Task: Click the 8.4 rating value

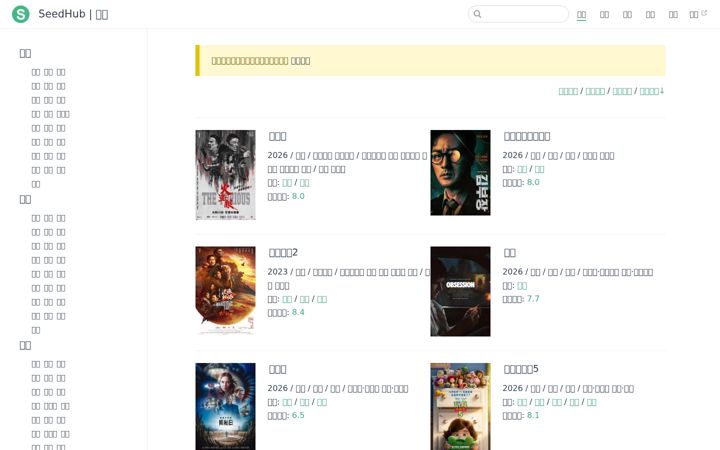Action: point(298,312)
